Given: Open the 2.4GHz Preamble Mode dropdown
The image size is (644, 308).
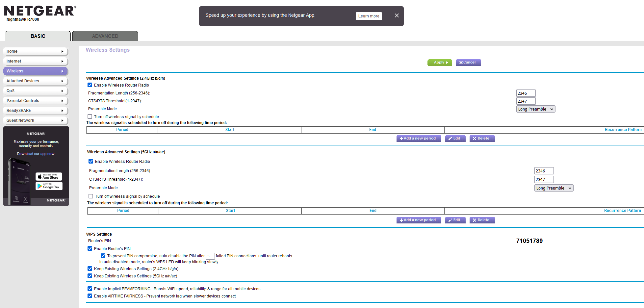Looking at the screenshot, I should click(x=535, y=109).
